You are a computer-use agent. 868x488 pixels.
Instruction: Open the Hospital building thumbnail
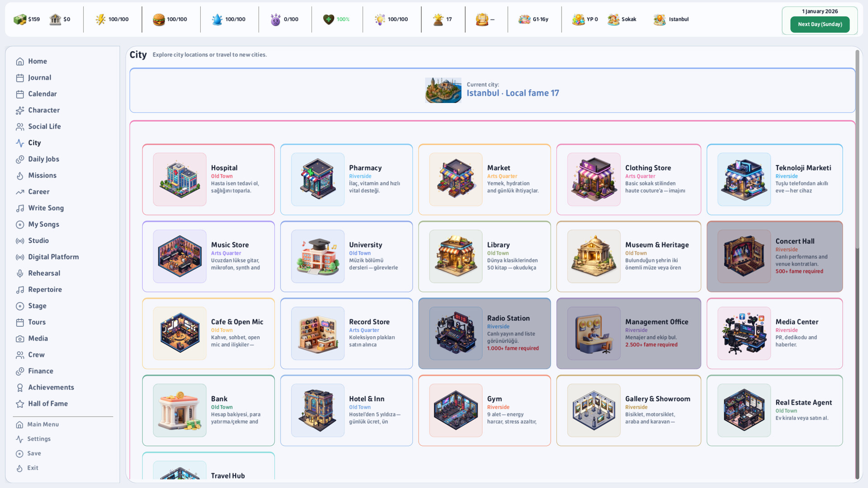pos(179,179)
